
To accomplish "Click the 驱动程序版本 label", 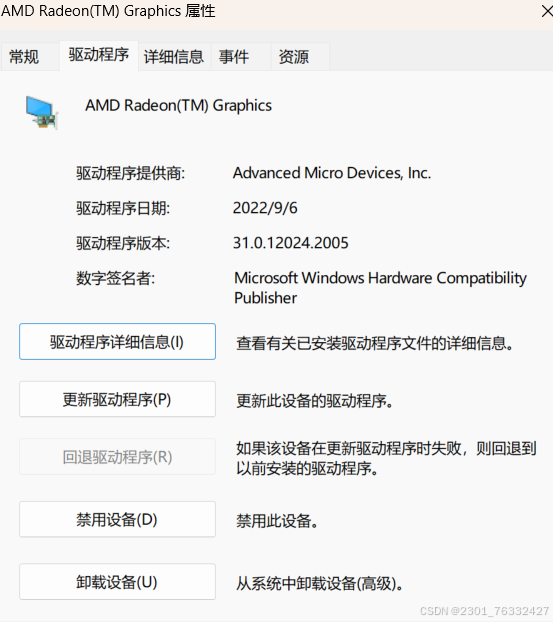I will click(123, 243).
